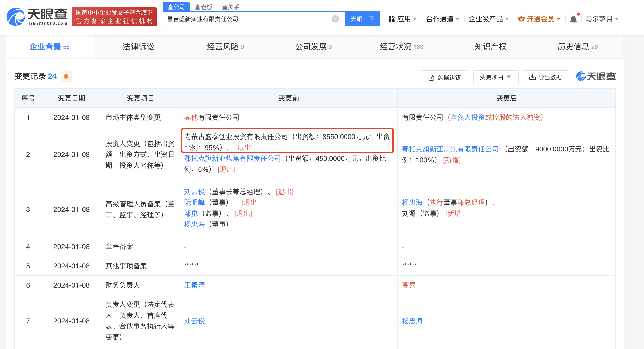Open the 经营风险 tab
The width and height of the screenshot is (644, 349).
coord(225,47)
